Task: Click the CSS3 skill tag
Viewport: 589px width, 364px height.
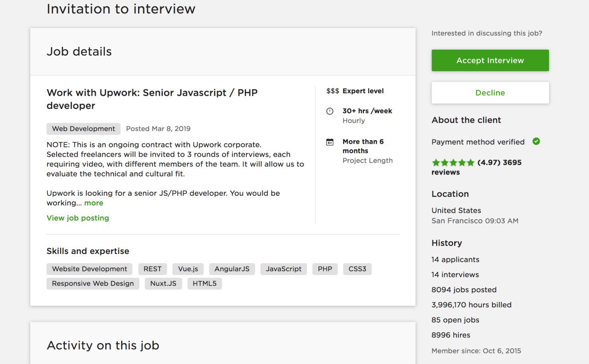Action: (x=358, y=269)
